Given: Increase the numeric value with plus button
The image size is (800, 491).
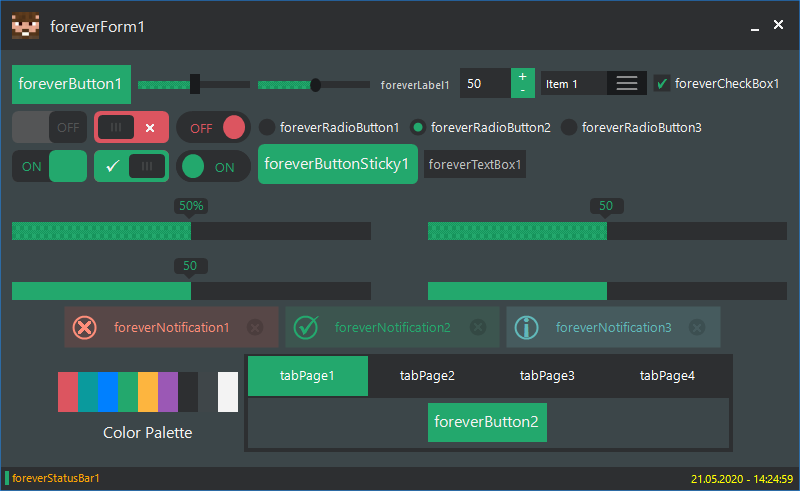Looking at the screenshot, I should (522, 77).
